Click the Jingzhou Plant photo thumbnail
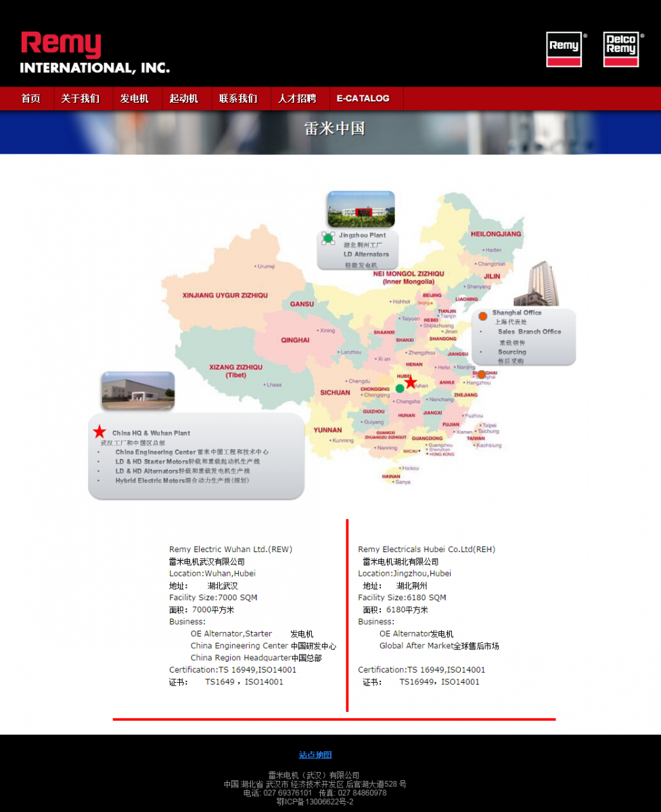The width and height of the screenshot is (661, 812). [x=361, y=209]
